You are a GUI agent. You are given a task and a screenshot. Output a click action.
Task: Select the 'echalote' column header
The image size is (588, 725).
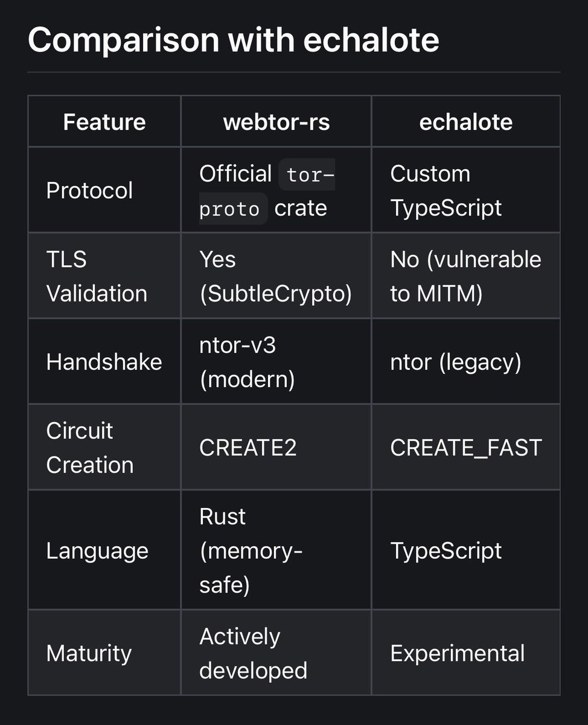[466, 122]
